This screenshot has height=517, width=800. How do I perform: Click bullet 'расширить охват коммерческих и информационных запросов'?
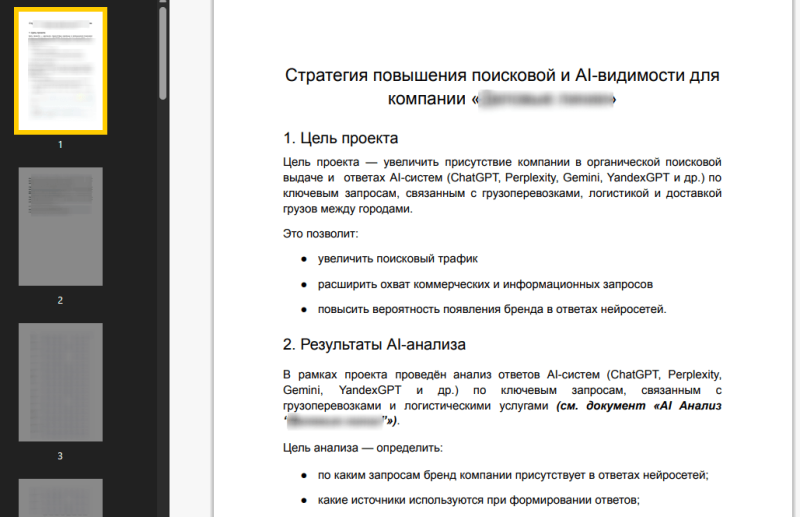pos(485,284)
